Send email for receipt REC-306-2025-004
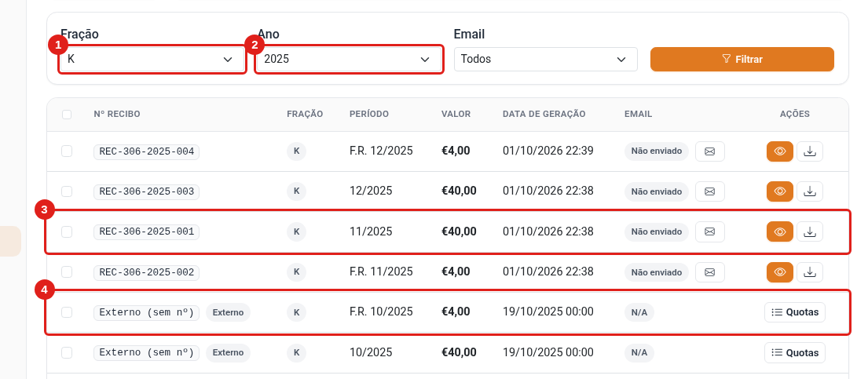The image size is (868, 379). click(x=709, y=151)
